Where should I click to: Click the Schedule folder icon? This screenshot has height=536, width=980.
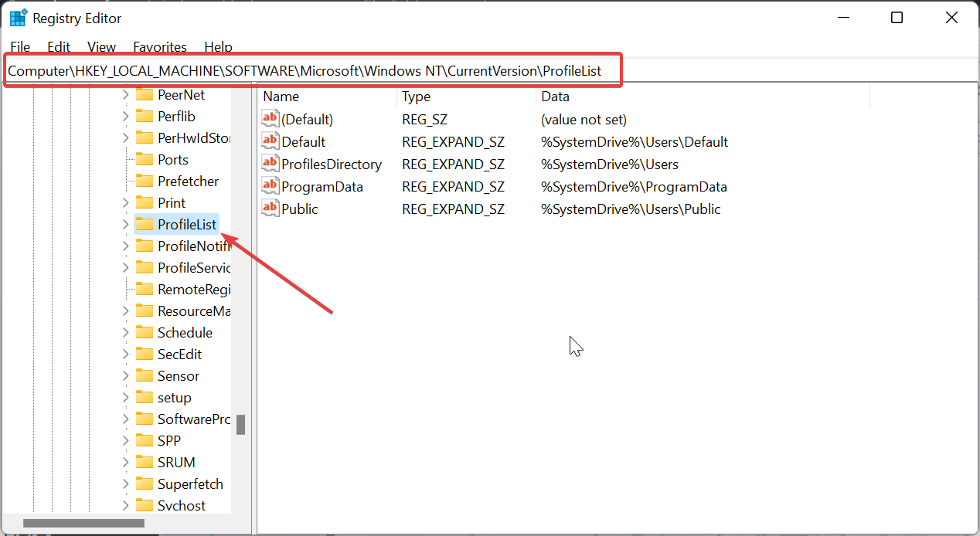[x=145, y=332]
